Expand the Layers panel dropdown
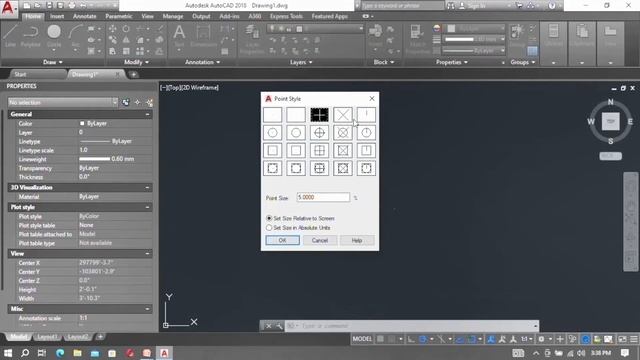The width and height of the screenshot is (640, 360). tap(301, 62)
